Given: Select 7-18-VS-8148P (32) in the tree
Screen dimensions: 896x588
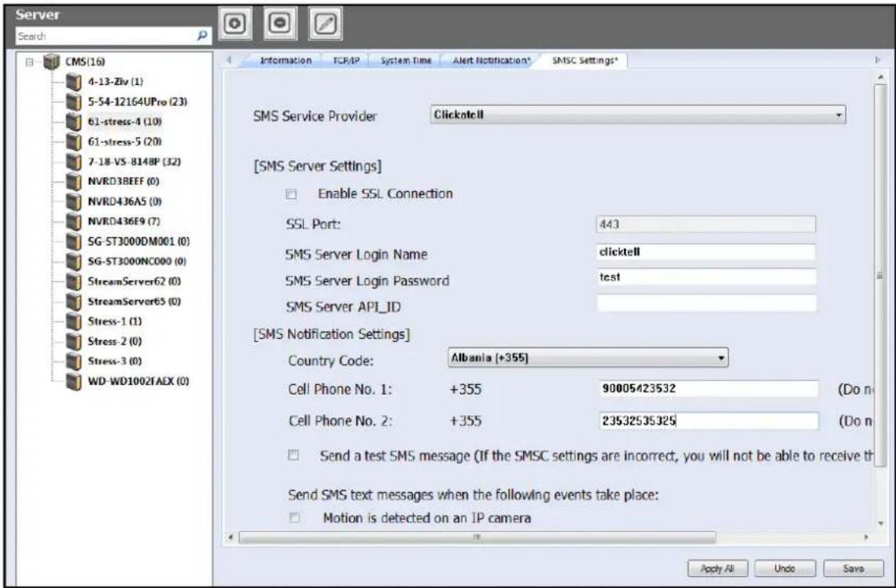Looking at the screenshot, I should click(135, 162).
